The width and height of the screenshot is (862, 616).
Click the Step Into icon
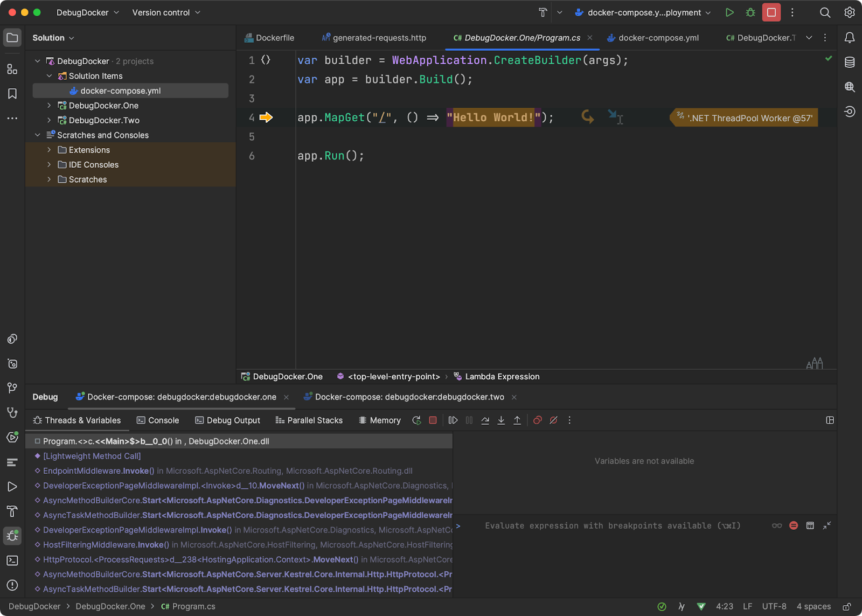(501, 420)
